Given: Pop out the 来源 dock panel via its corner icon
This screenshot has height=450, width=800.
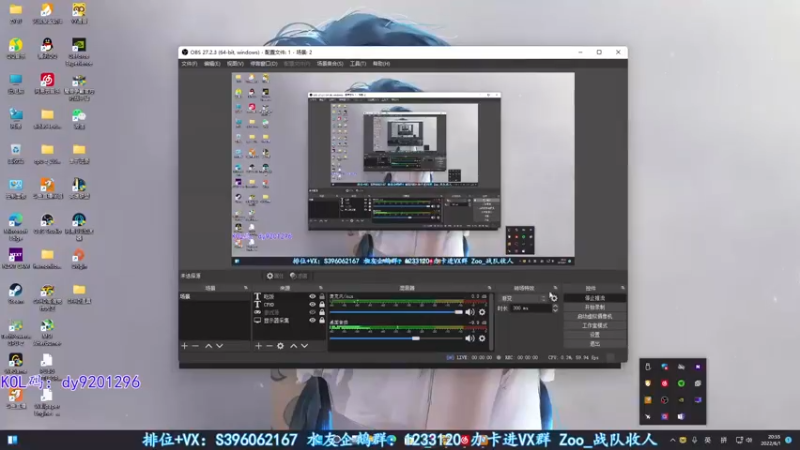Looking at the screenshot, I should click(x=320, y=288).
